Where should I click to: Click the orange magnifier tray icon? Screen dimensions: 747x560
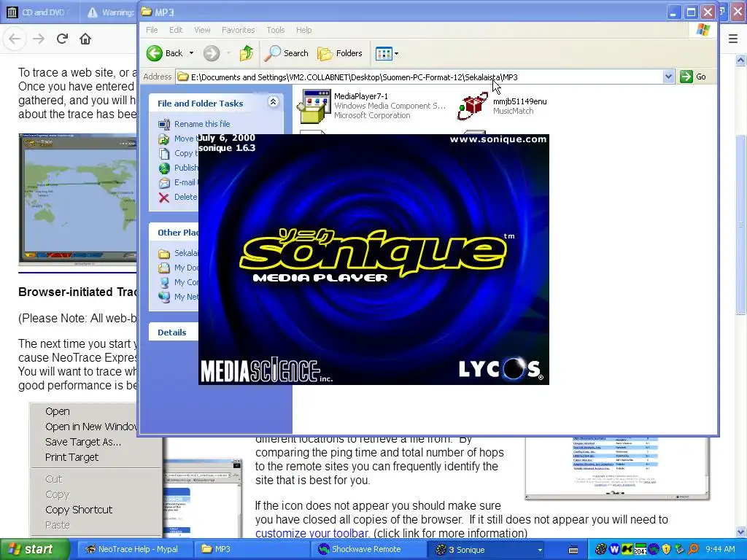693,550
